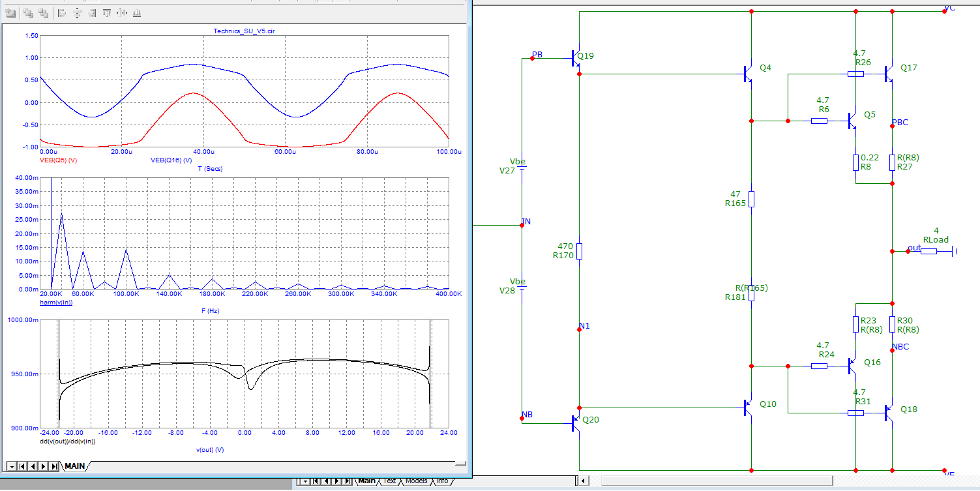Click the T (Secs) axis label
Viewport: 980px width, 491px height.
point(209,169)
